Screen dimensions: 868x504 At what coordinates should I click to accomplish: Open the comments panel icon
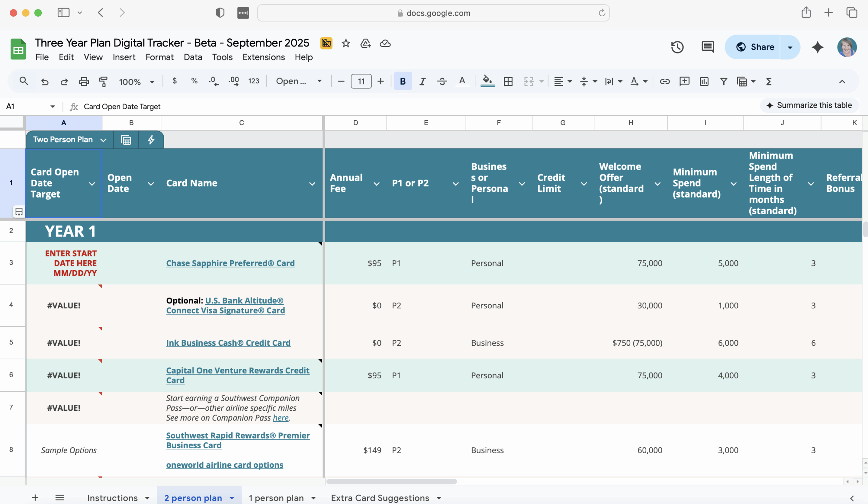pos(708,47)
